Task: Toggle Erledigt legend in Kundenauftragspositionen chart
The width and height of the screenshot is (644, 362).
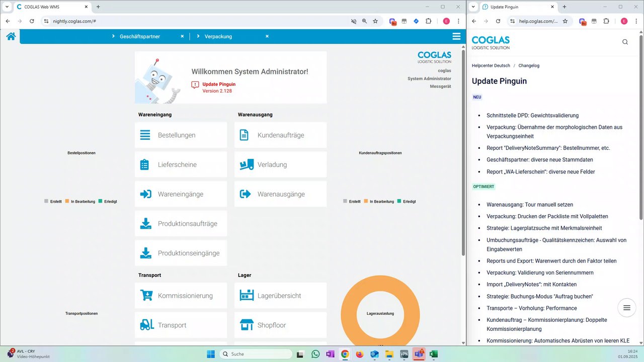Action: coord(407,201)
